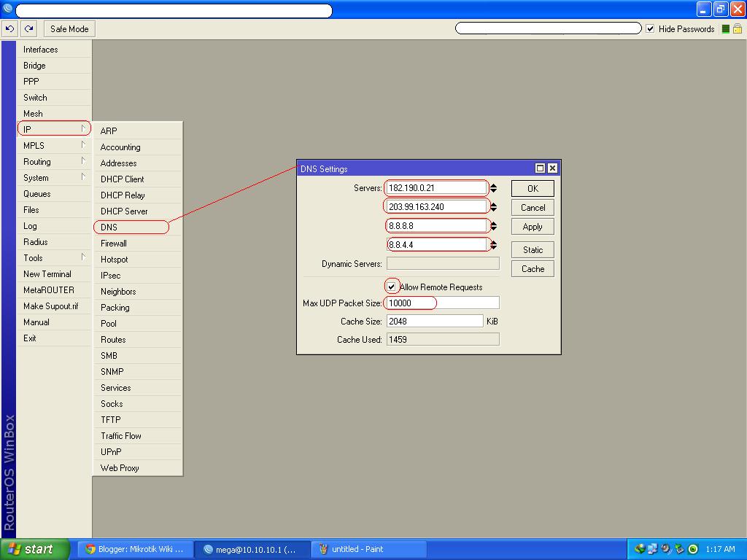Open the Bridge menu item
The image size is (747, 560).
coord(54,66)
